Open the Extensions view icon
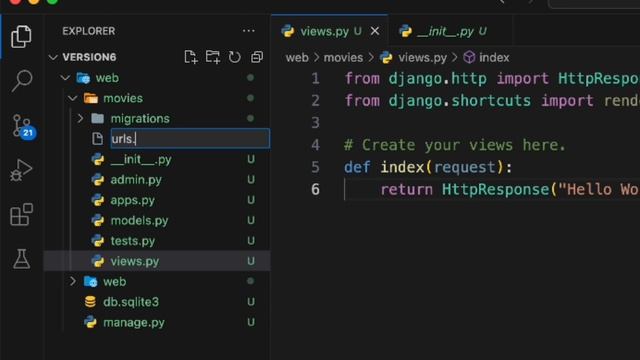This screenshot has height=360, width=640. (x=21, y=214)
